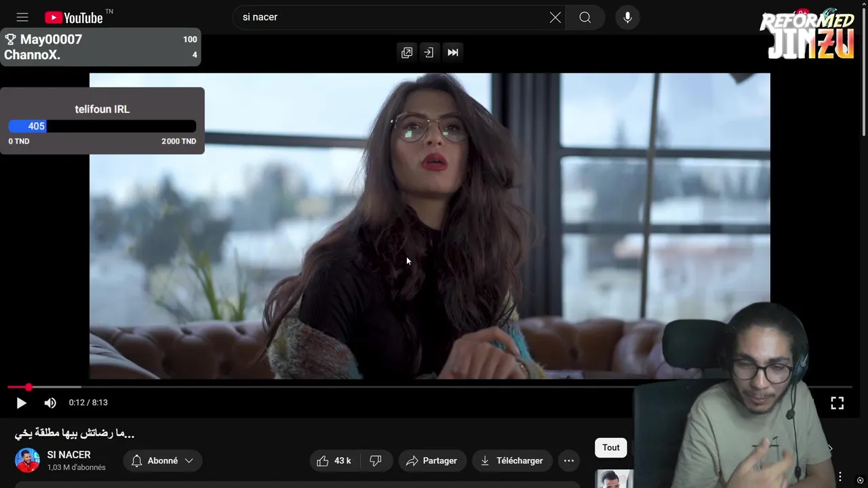Image resolution: width=868 pixels, height=488 pixels.
Task: Click the trophy icon beside May00007
Action: 10,39
